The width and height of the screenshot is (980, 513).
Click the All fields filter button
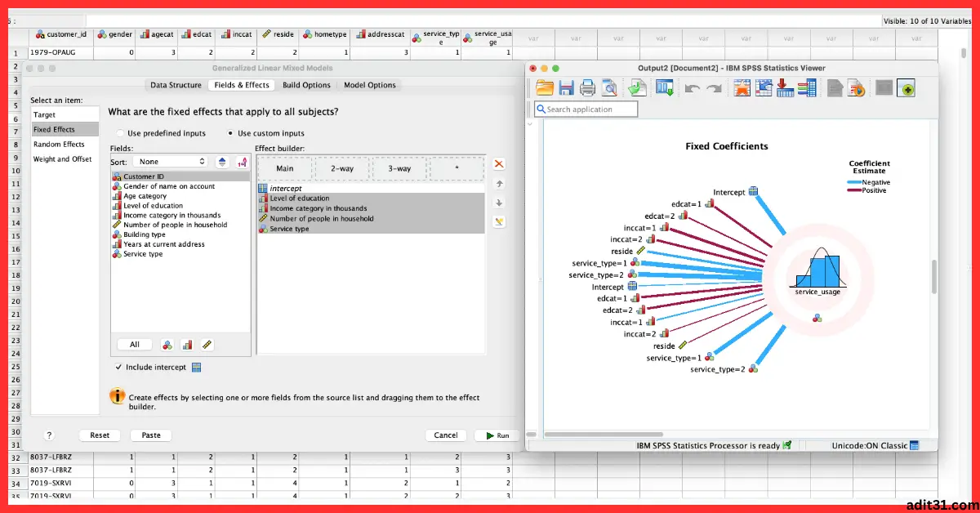135,345
